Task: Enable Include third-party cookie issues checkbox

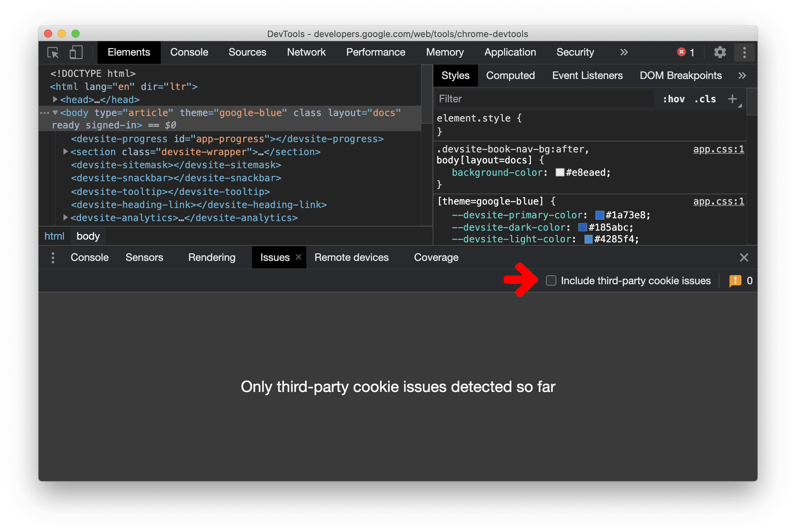Action: (549, 280)
